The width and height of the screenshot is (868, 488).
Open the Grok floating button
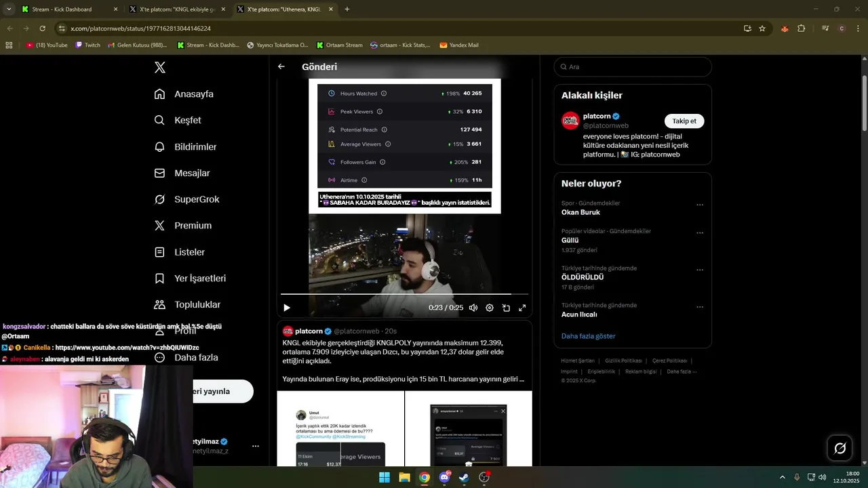[840, 448]
